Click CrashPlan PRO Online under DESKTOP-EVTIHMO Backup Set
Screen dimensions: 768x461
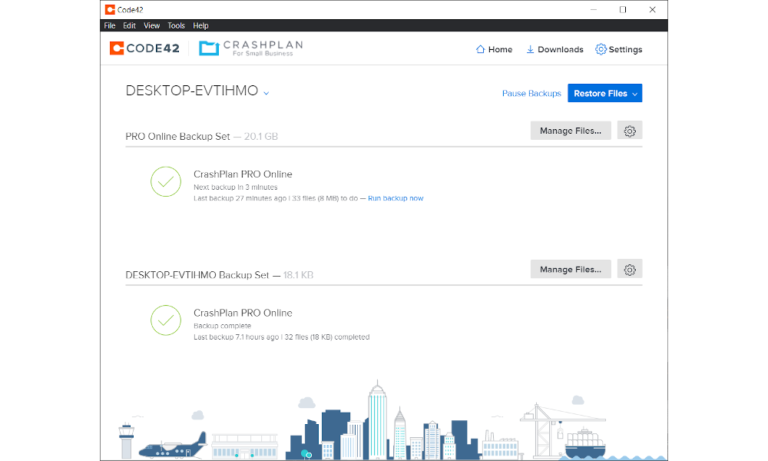point(242,313)
